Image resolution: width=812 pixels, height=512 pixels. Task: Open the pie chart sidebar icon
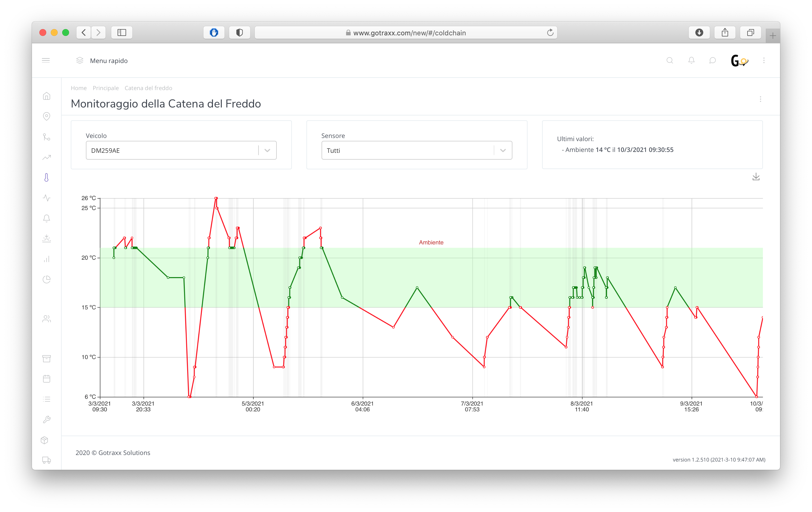pos(47,279)
